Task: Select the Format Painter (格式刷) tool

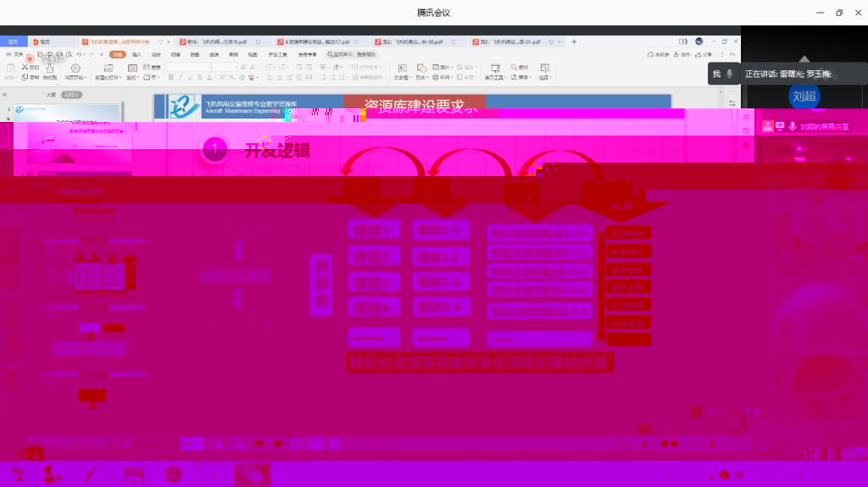Action: coord(50,71)
